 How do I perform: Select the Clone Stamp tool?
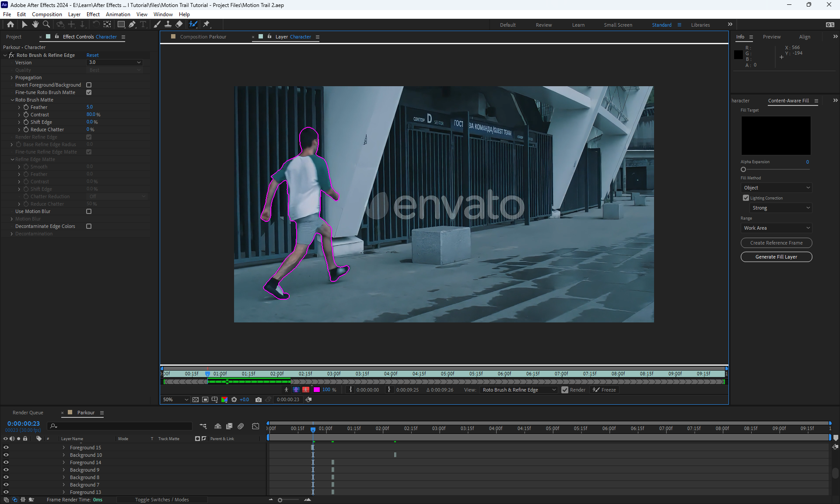168,24
